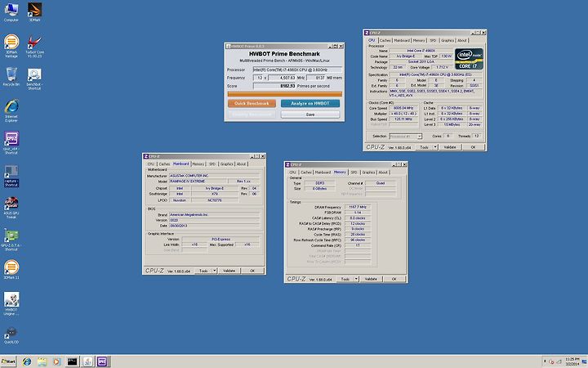Click Tools button in CPU-Z CPU window
This screenshot has height=368, width=588.
click(x=424, y=147)
